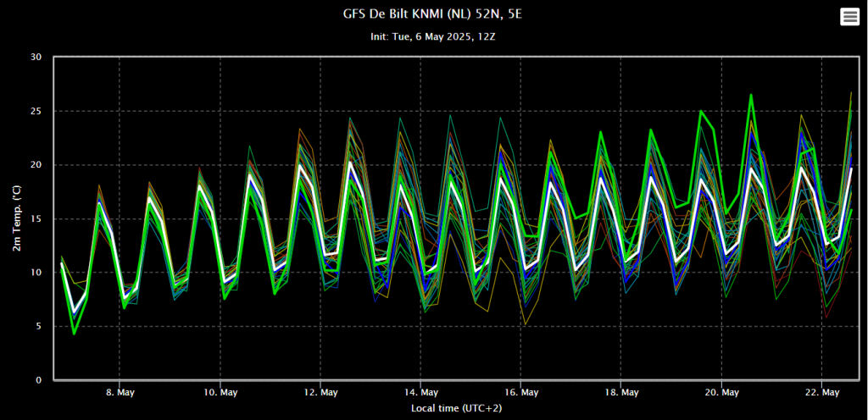Screen dimensions: 868x420
Task: Click the y-axis title '2m Temp. (°C)'
Action: coord(17,218)
